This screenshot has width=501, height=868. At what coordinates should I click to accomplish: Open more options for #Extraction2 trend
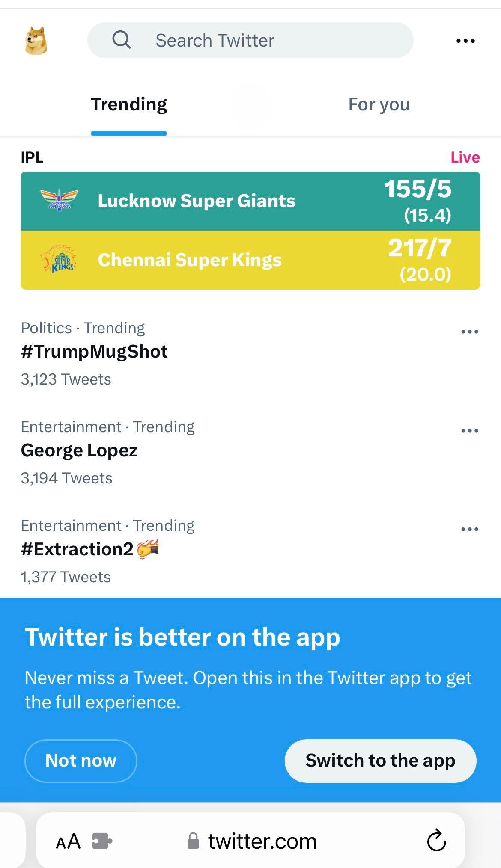pyautogui.click(x=469, y=529)
